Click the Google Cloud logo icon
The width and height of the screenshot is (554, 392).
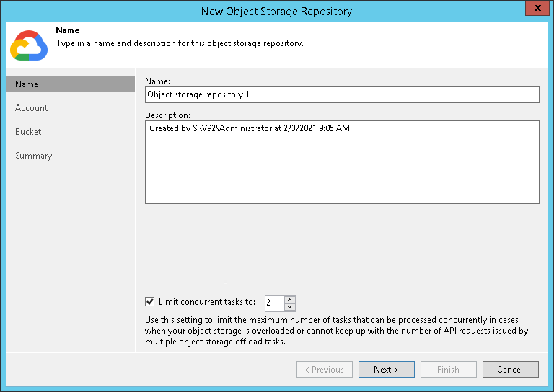29,45
